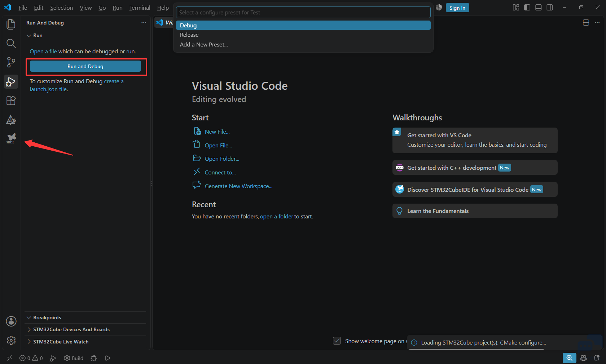The height and width of the screenshot is (364, 606).
Task: Click the Welcome editor tab
Action: [164, 23]
